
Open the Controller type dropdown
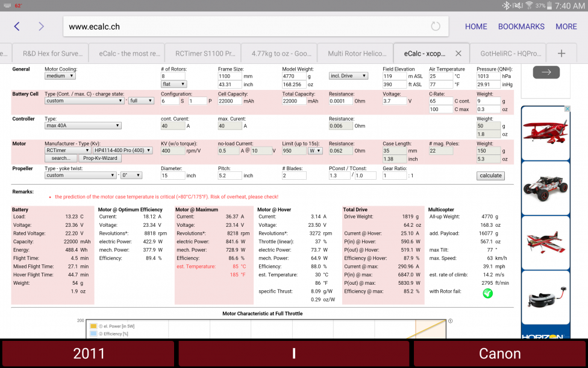(83, 125)
